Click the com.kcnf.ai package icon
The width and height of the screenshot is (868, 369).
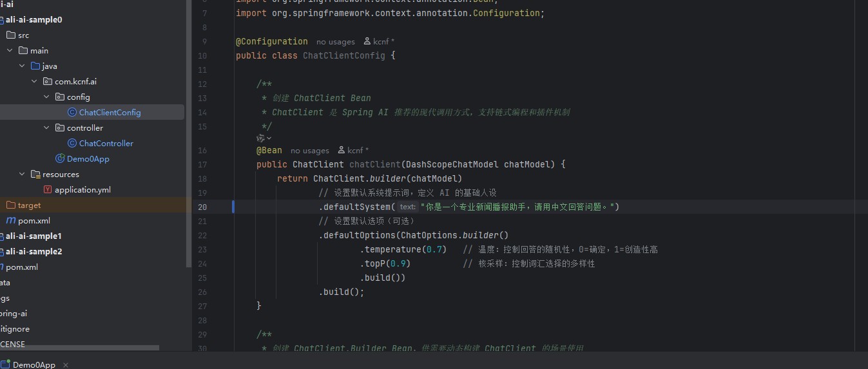pyautogui.click(x=48, y=82)
